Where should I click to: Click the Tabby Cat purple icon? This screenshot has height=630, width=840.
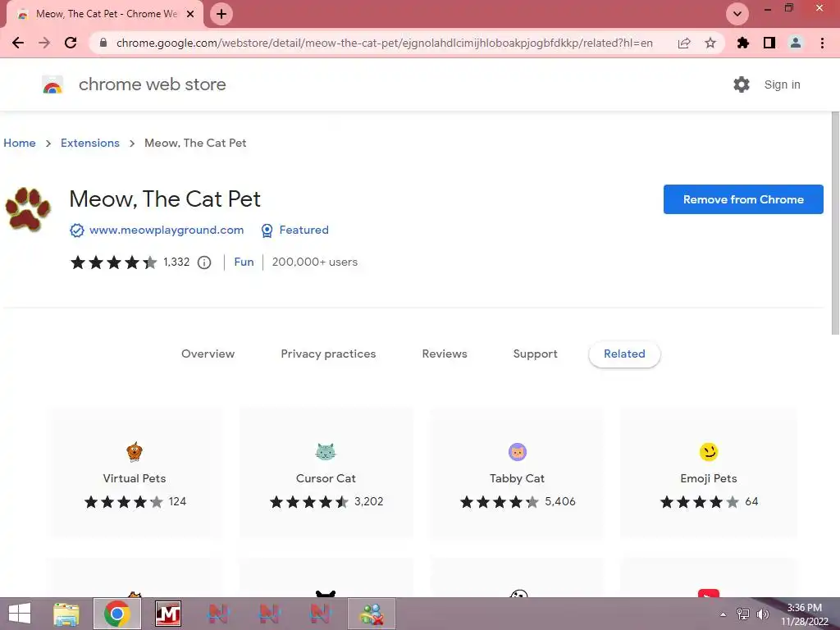point(518,452)
